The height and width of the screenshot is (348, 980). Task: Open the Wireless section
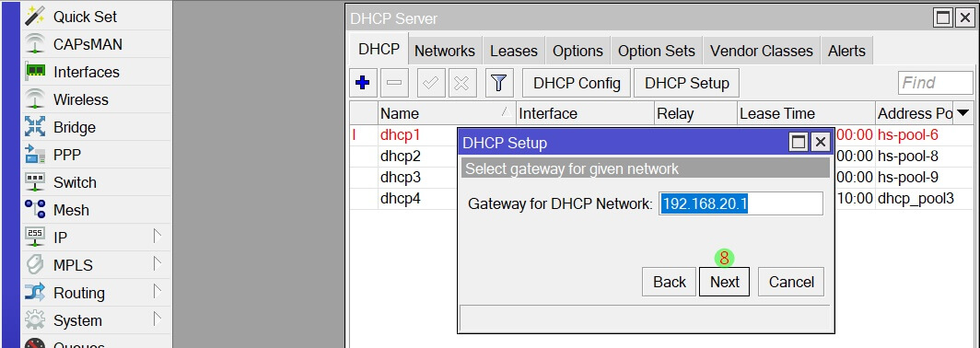point(96,99)
